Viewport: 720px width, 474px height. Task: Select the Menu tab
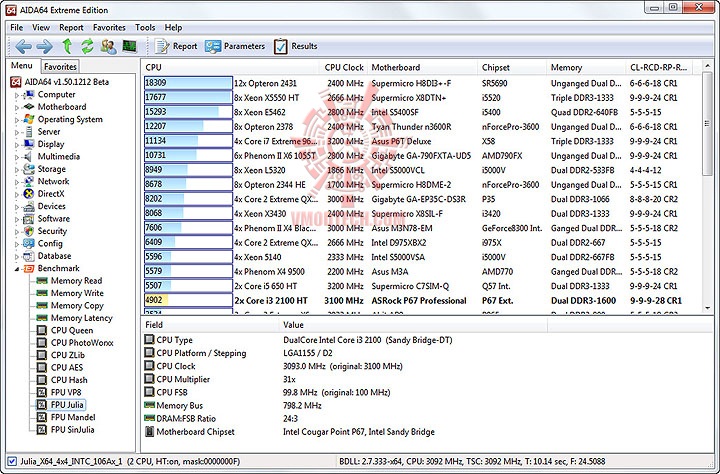(x=22, y=66)
